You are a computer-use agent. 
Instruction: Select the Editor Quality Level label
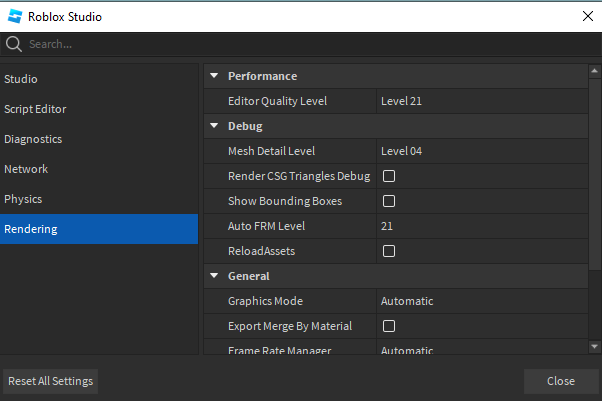[x=277, y=101]
